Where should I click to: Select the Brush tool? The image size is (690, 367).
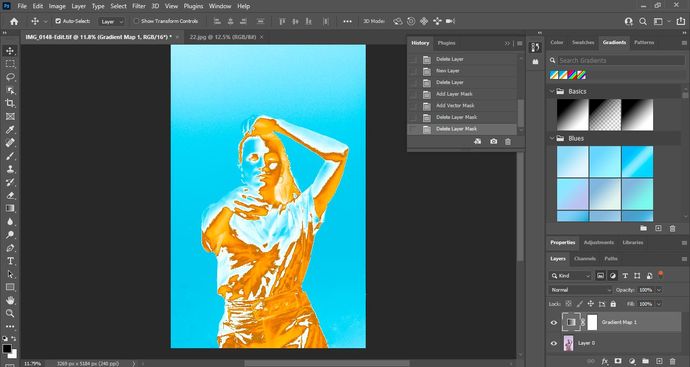point(10,156)
